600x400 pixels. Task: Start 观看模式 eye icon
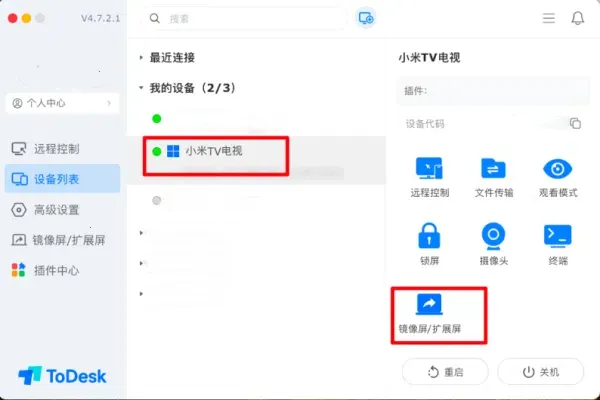pos(558,169)
